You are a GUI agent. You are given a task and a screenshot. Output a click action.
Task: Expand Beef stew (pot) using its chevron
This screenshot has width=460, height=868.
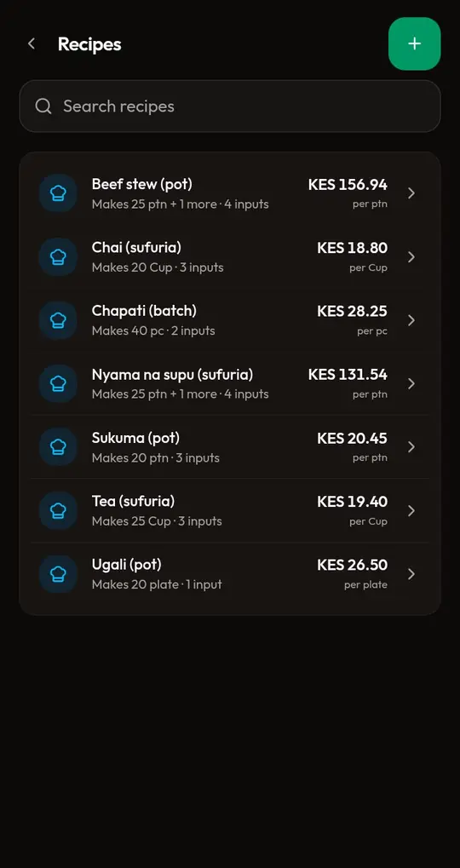tap(411, 193)
